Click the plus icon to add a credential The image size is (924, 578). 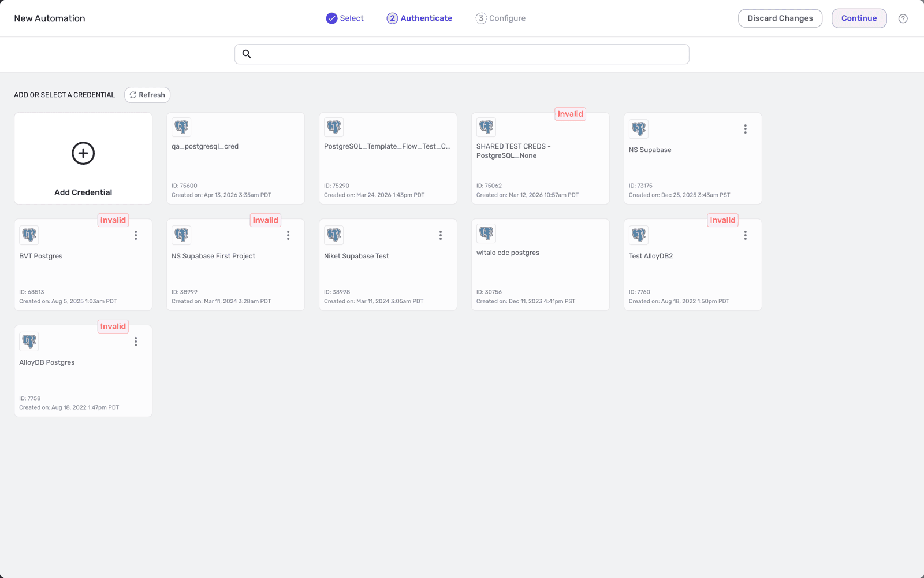click(83, 153)
